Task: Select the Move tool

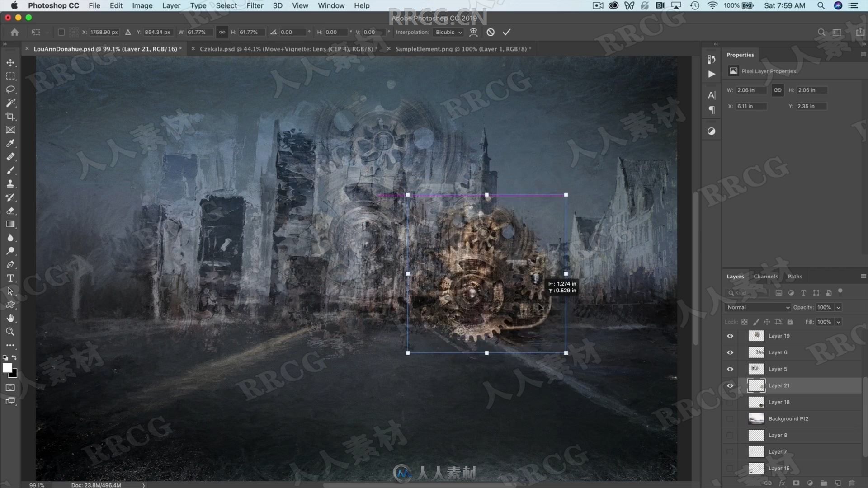Action: pos(10,62)
